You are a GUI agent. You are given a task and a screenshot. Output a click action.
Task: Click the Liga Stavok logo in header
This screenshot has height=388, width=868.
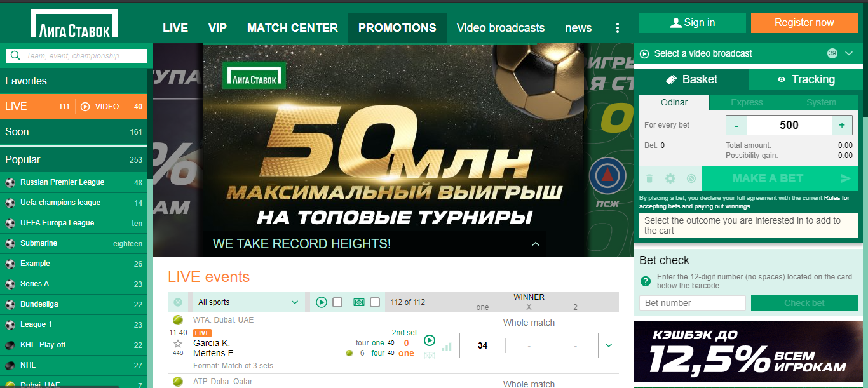point(74,23)
